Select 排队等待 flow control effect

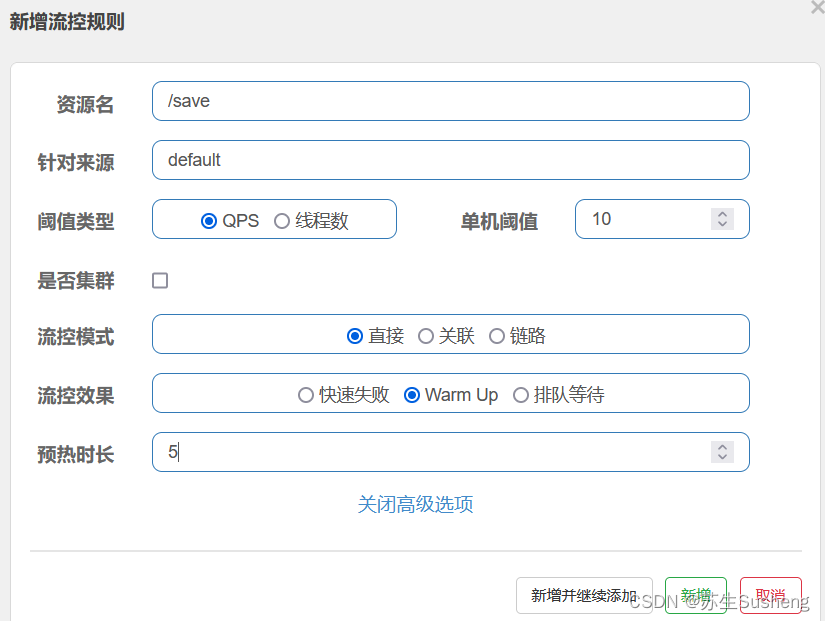click(x=521, y=395)
